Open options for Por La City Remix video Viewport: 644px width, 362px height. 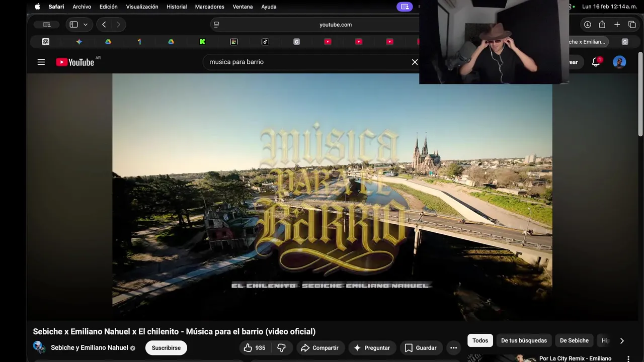pos(628,358)
